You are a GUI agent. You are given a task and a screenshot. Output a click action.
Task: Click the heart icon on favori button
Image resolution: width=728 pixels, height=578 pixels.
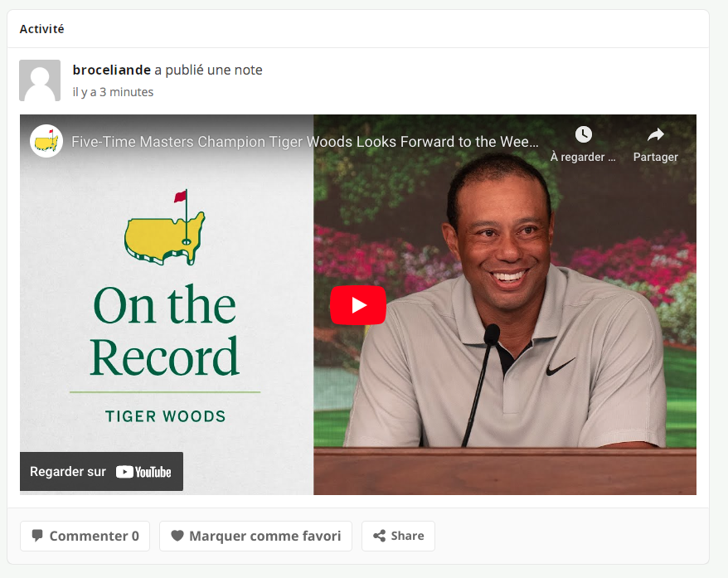[177, 536]
